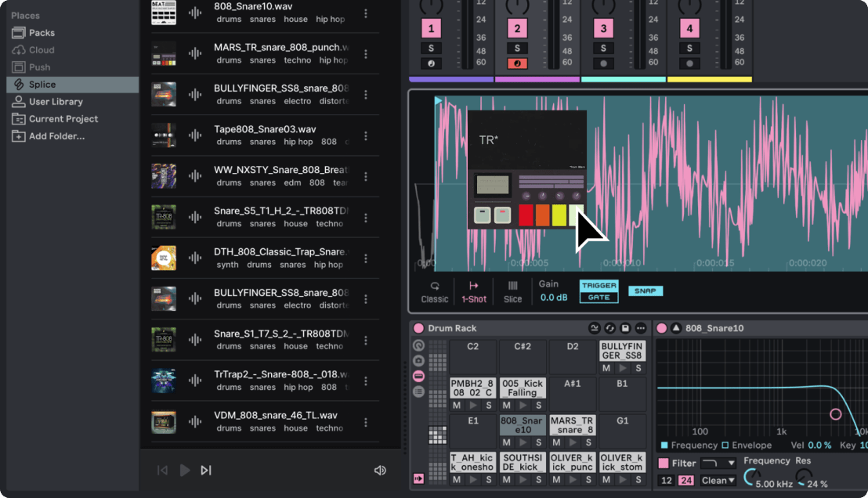Select the Slice playback mode
This screenshot has height=498, width=868.
click(x=512, y=290)
